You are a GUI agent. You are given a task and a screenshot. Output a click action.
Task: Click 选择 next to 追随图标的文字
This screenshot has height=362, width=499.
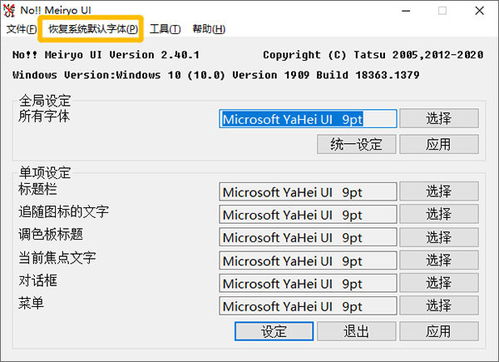[439, 214]
